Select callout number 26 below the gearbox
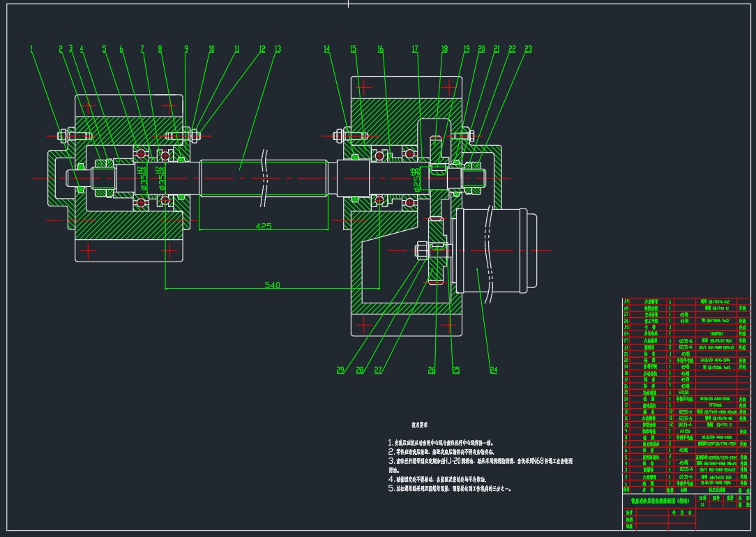The width and height of the screenshot is (756, 537). point(432,370)
